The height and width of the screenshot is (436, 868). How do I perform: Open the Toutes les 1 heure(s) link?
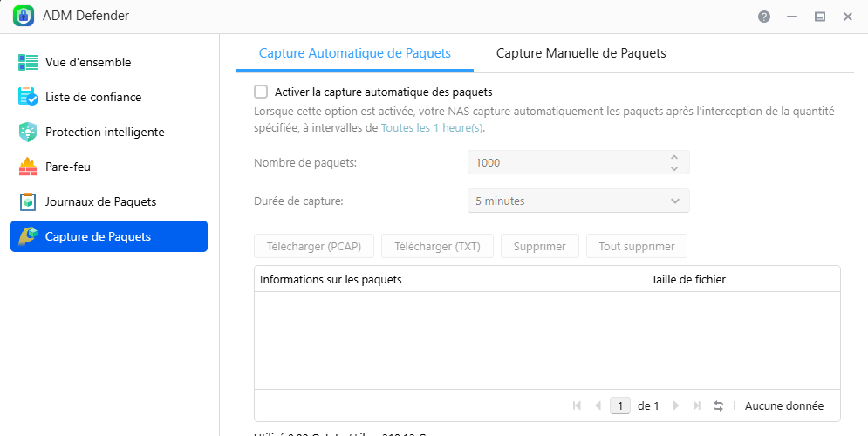point(432,127)
